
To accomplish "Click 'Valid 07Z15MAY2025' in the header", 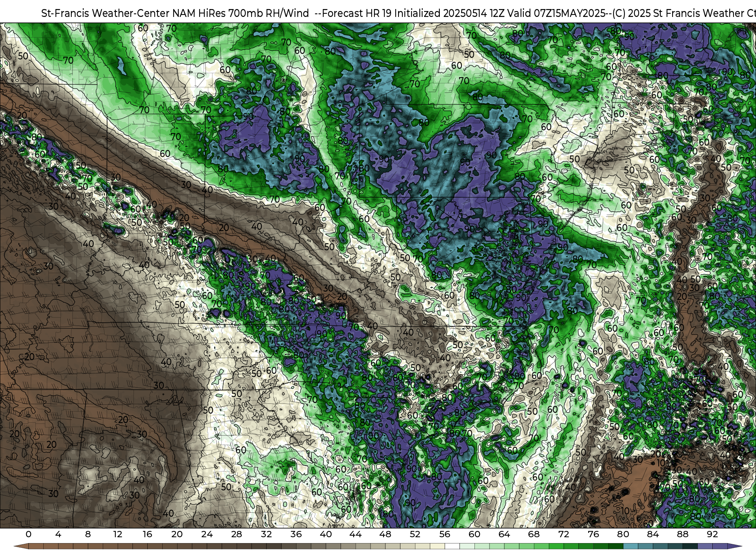I will click(556, 13).
